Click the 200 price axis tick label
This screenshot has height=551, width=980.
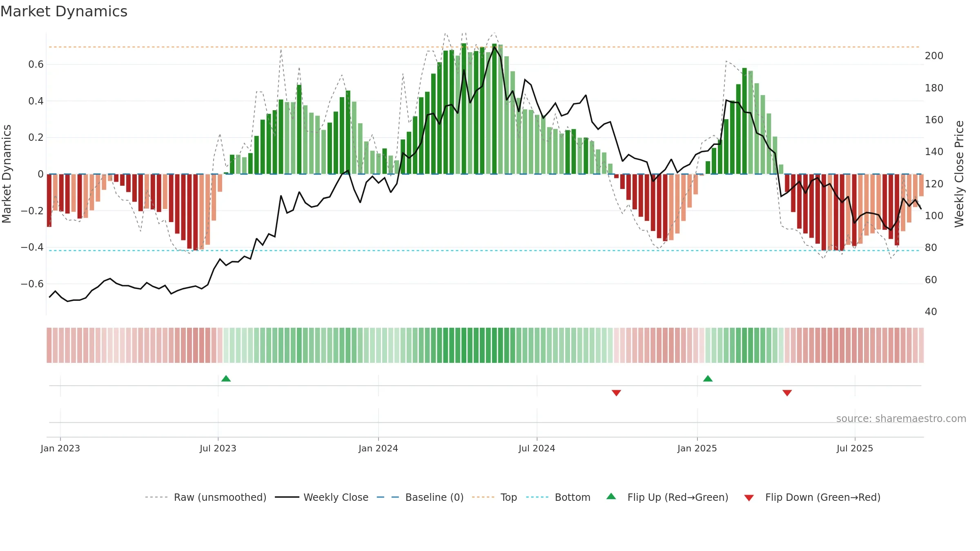pyautogui.click(x=934, y=56)
